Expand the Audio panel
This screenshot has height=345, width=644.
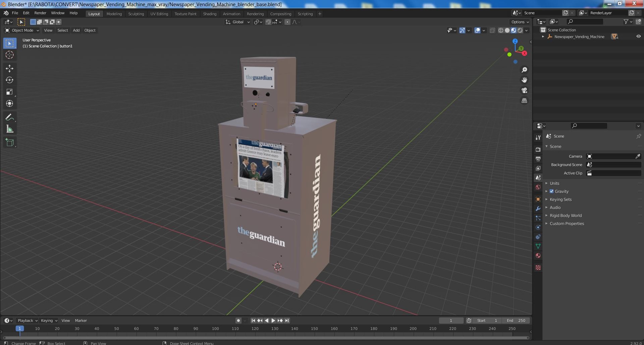pos(555,207)
